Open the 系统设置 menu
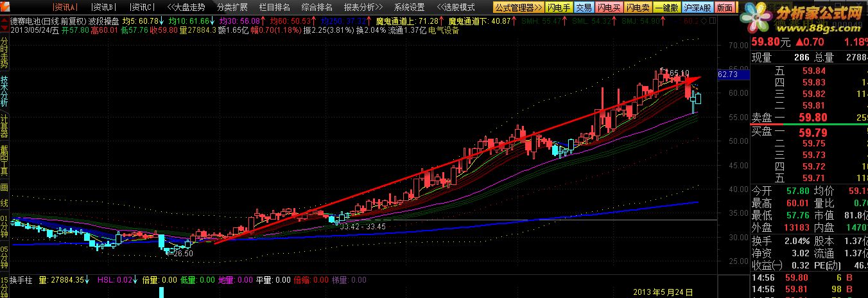This screenshot has width=868, height=298. 409,8
